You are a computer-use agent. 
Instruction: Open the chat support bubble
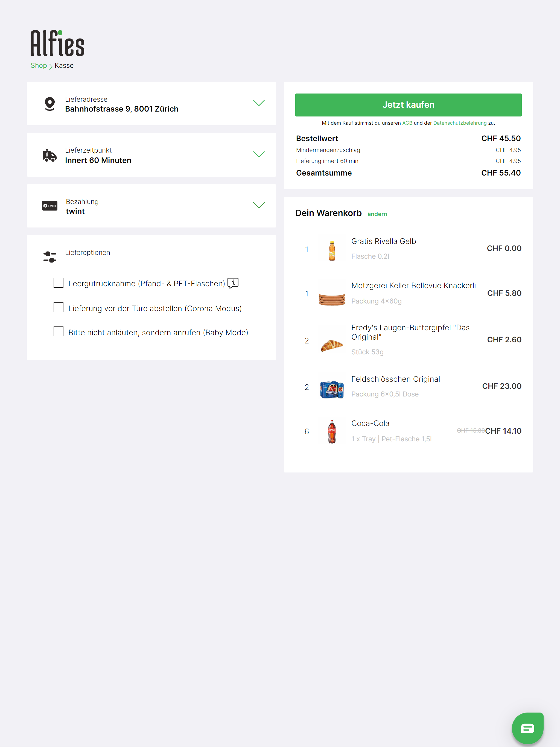pyautogui.click(x=527, y=728)
